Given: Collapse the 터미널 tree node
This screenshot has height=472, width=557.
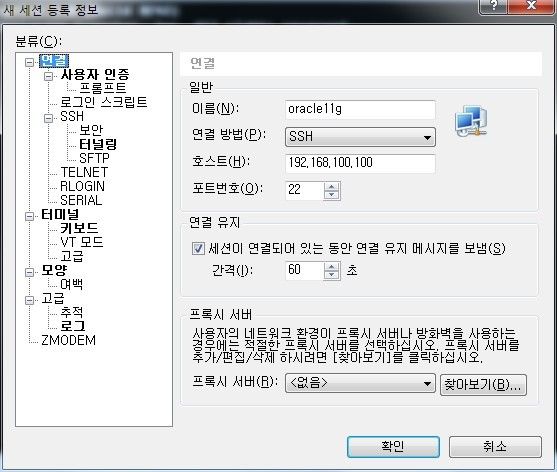Looking at the screenshot, I should [29, 216].
